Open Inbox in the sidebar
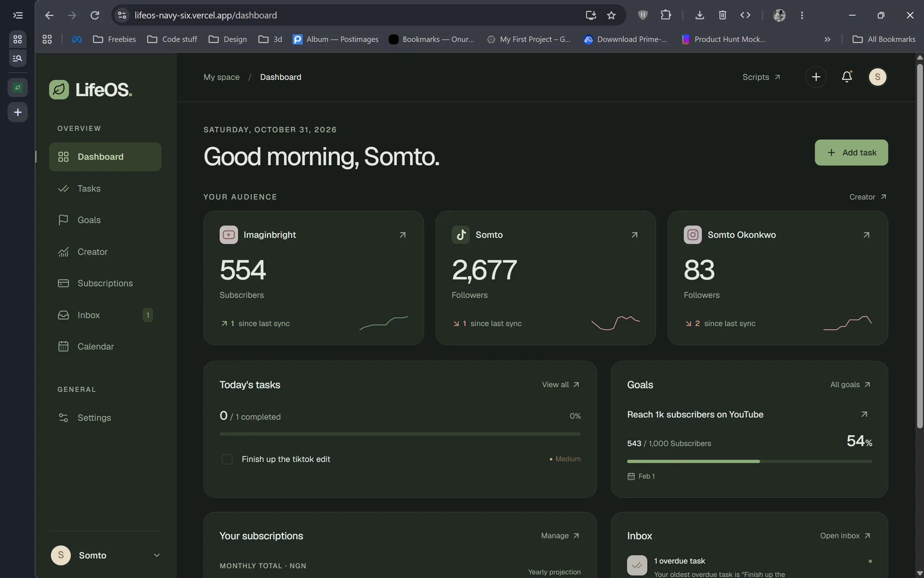924x578 pixels. coord(105,315)
